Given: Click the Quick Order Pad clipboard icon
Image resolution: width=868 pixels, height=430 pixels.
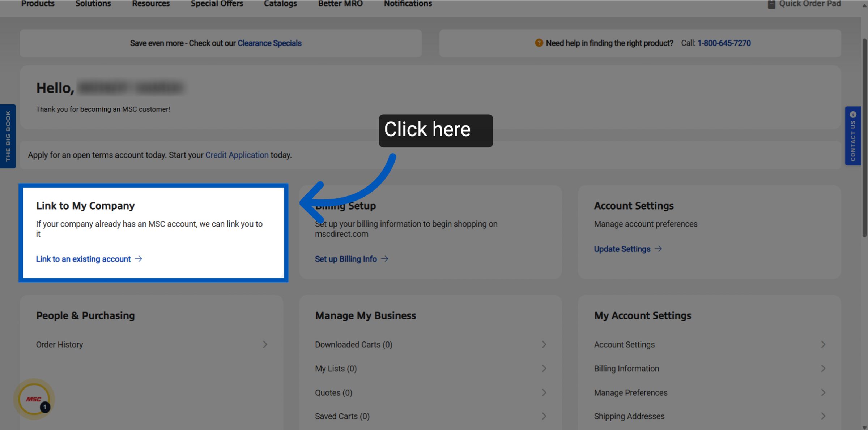Looking at the screenshot, I should [771, 4].
